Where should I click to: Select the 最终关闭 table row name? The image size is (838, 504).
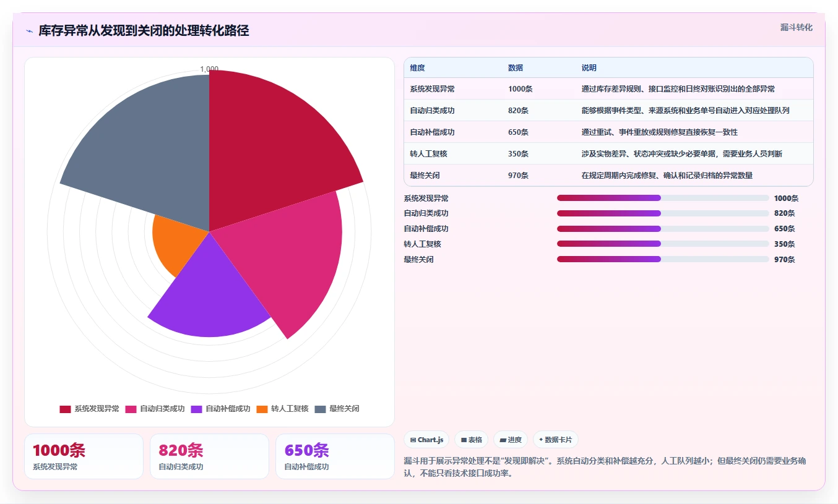click(x=425, y=176)
